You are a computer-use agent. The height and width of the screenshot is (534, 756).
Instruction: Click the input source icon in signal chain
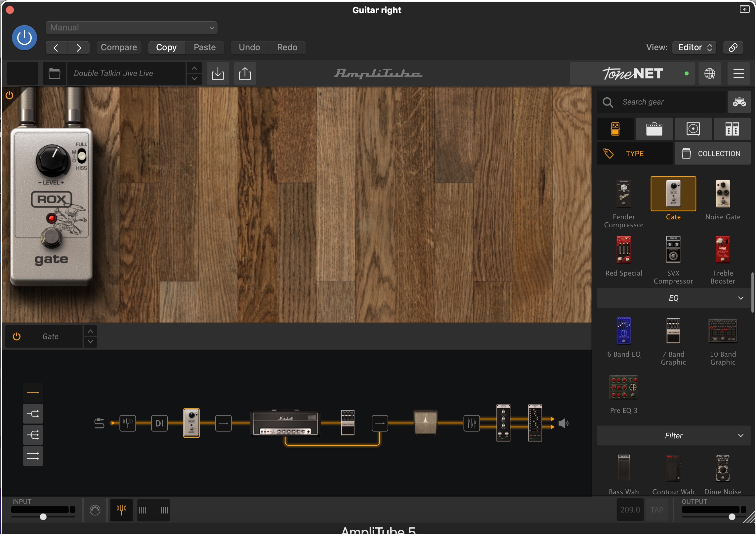tap(99, 423)
